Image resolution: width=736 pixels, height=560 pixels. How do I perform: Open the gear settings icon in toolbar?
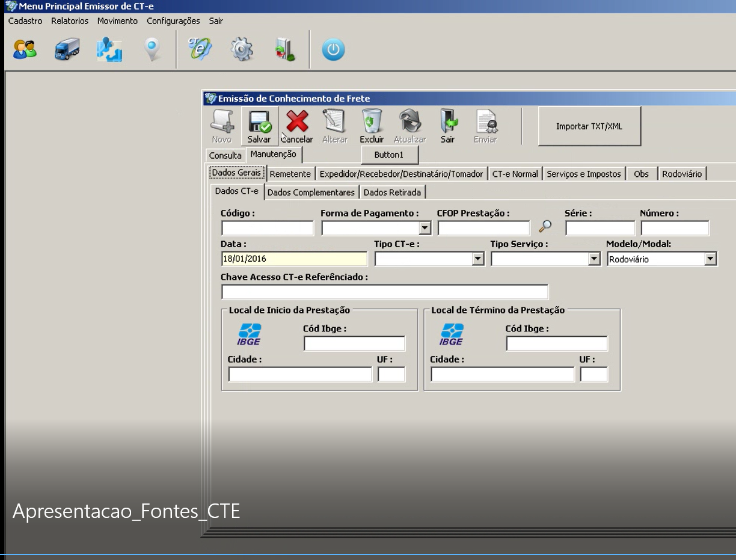pos(242,49)
